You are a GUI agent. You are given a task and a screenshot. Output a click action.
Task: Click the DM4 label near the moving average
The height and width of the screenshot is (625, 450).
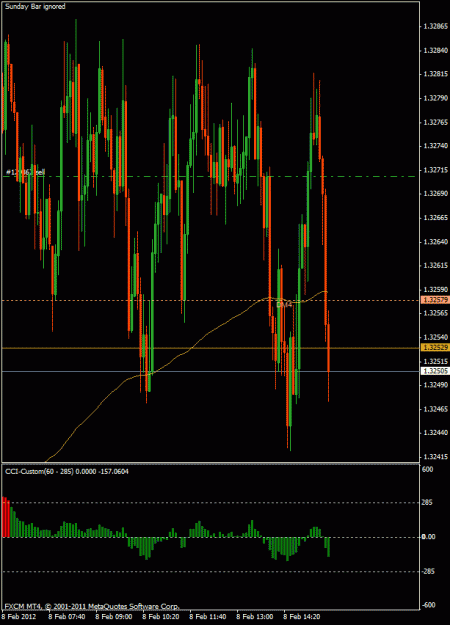coord(284,305)
